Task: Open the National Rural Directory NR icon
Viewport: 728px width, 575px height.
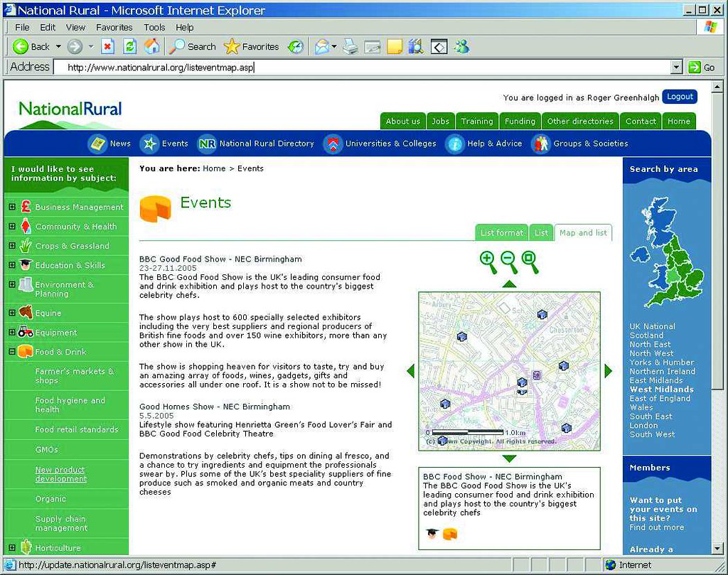Action: (x=207, y=144)
